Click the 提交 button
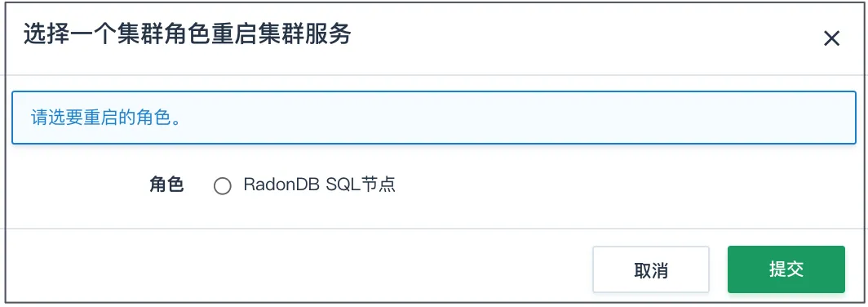The width and height of the screenshot is (868, 307). coord(786,269)
